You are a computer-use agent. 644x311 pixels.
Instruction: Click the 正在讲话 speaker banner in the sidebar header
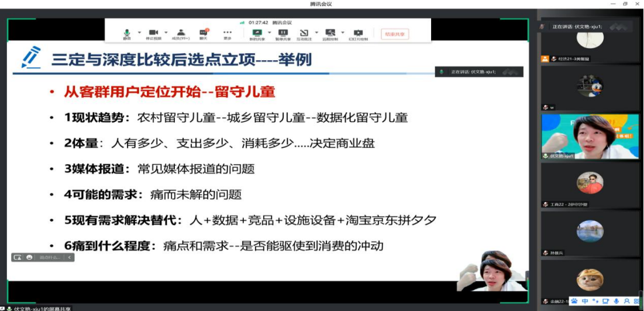coord(586,27)
